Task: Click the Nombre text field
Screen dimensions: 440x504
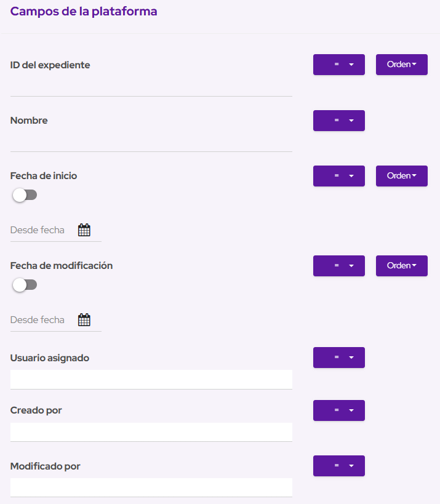Action: pos(151,142)
